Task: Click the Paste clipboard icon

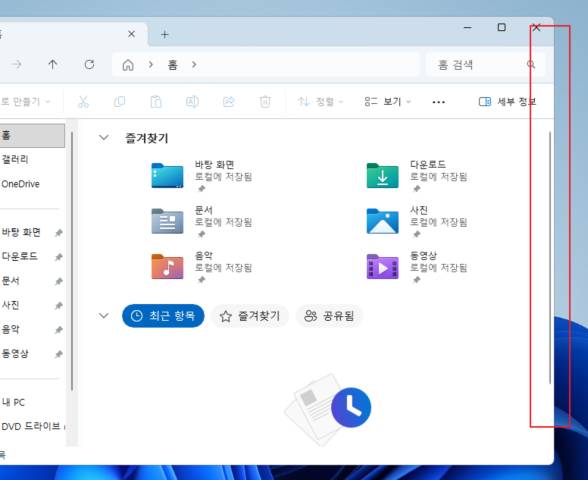Action: point(156,102)
